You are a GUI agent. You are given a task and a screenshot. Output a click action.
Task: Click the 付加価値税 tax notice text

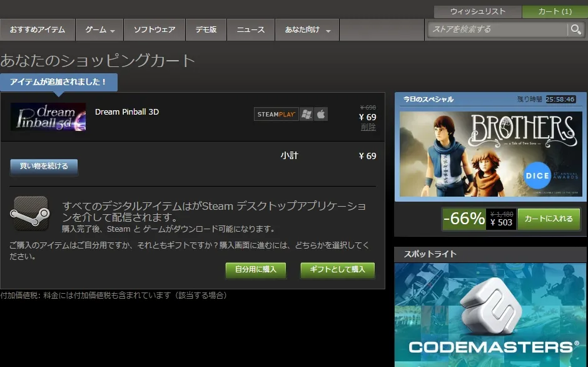pyautogui.click(x=114, y=296)
